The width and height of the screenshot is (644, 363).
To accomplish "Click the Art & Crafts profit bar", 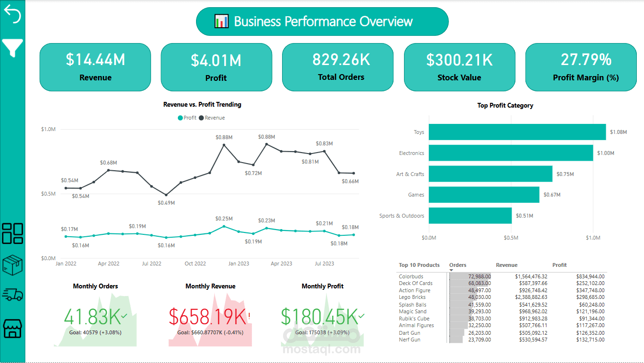I will [491, 174].
